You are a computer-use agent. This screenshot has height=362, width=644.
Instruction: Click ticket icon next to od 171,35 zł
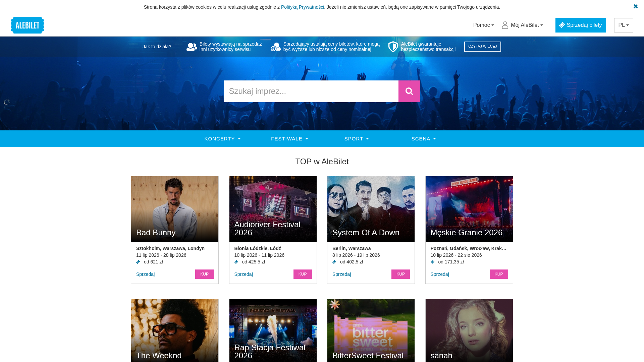(433, 262)
